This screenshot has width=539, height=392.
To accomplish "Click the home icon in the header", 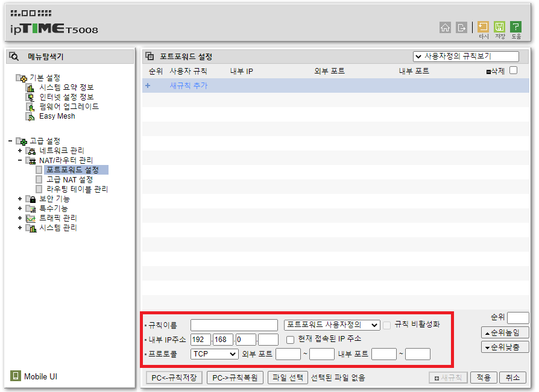I will pos(445,28).
